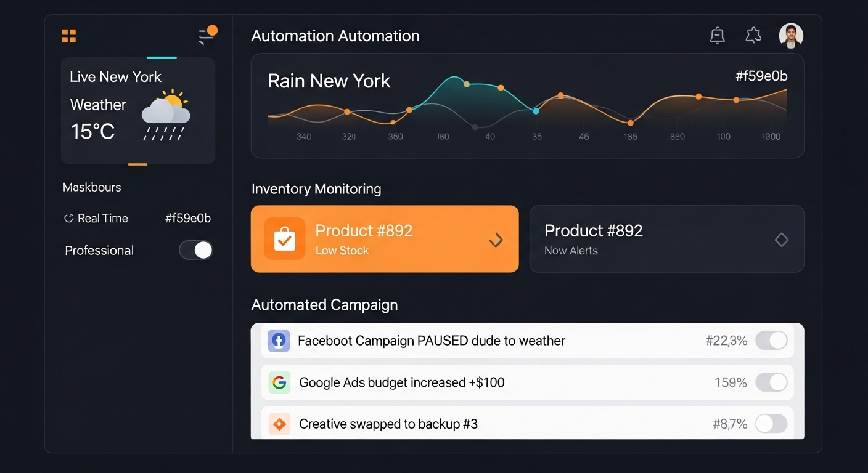This screenshot has height=473, width=868.
Task: Click the Google Ads logo icon
Action: pyautogui.click(x=279, y=382)
